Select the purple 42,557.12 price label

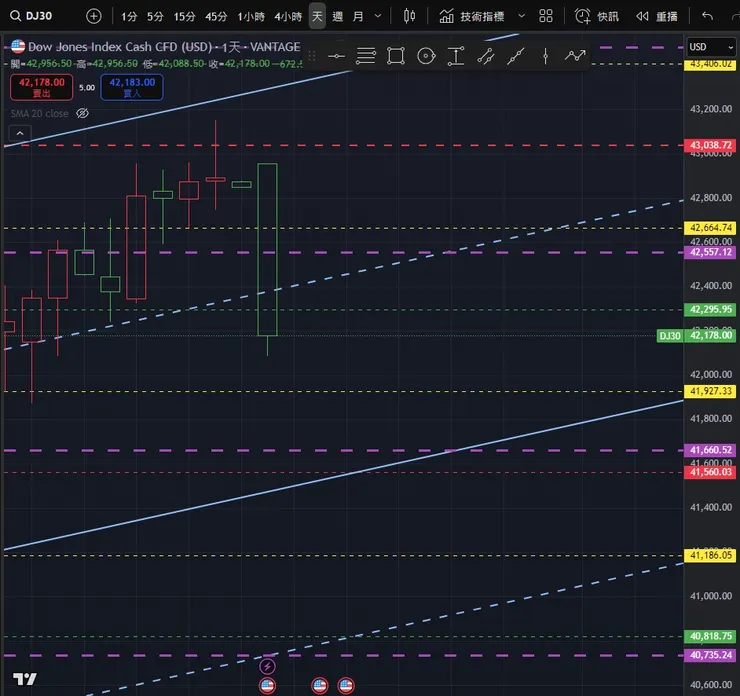710,252
